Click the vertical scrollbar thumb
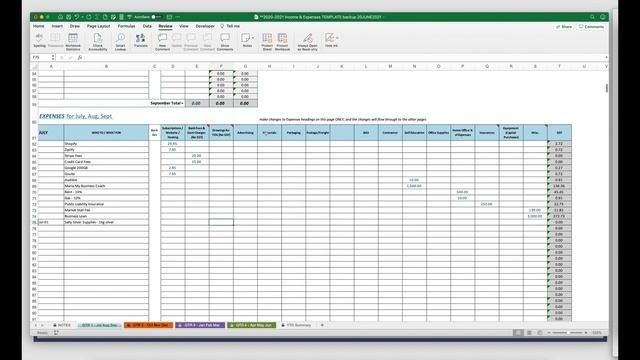The width and height of the screenshot is (640, 360). [x=607, y=88]
